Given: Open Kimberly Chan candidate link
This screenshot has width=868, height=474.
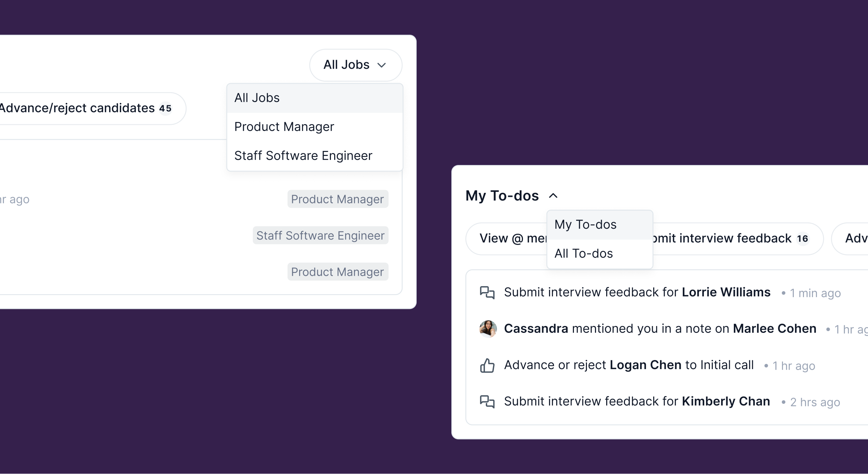Looking at the screenshot, I should pos(726,401).
